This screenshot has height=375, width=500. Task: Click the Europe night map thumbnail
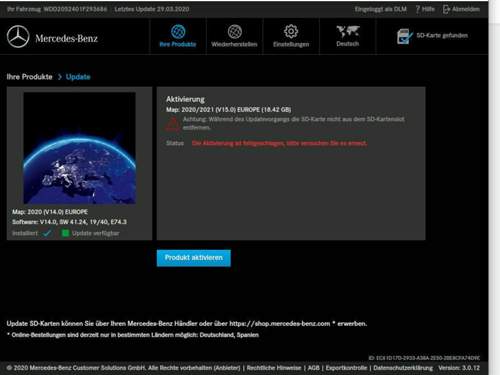[79, 148]
